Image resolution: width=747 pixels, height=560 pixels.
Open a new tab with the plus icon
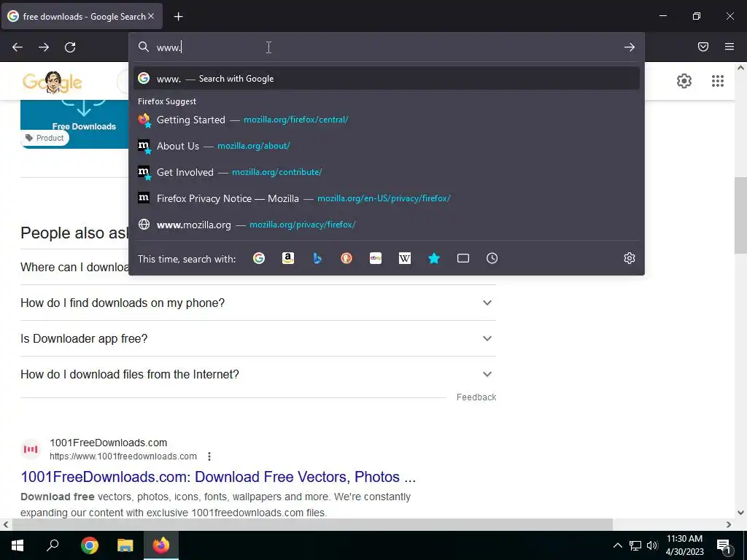coord(178,17)
